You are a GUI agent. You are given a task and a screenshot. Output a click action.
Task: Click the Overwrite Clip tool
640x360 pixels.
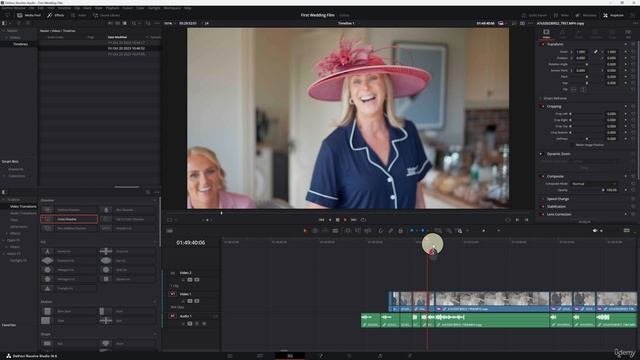(358, 231)
